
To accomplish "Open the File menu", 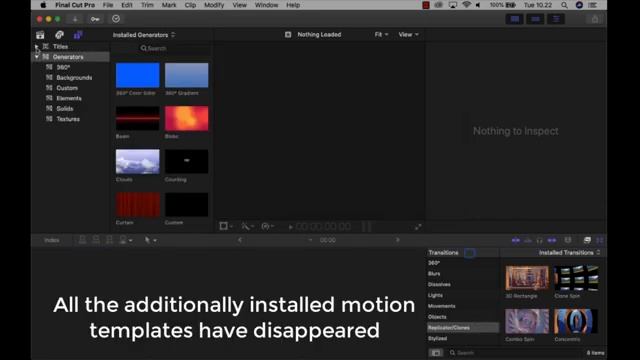I will 108,5.
